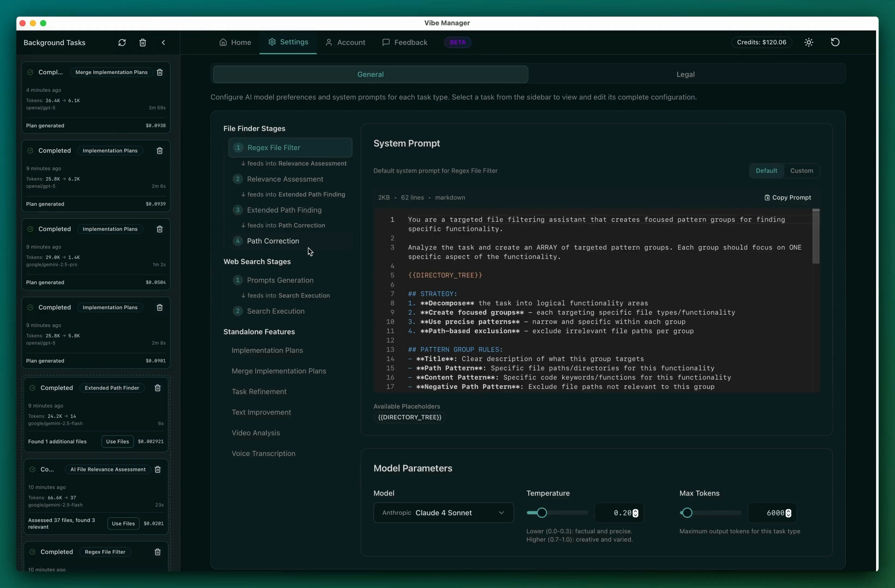Click status checkmark on Extended Path Finder card
Viewport: 895px width, 588px height.
(32, 388)
